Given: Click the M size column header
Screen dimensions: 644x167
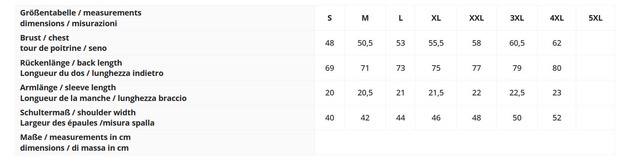Looking at the screenshot, I should [x=365, y=18].
